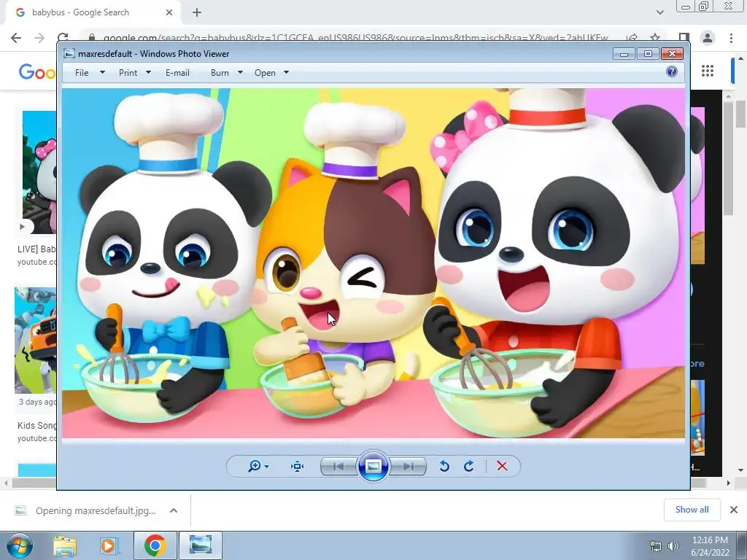The width and height of the screenshot is (747, 560).
Task: Expand the Burn dropdown arrow
Action: [240, 72]
